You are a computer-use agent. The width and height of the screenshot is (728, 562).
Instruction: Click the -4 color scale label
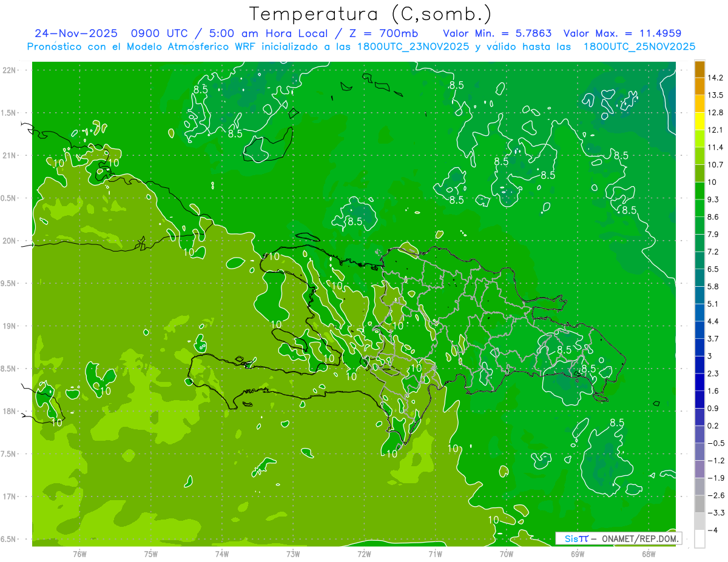click(x=713, y=530)
